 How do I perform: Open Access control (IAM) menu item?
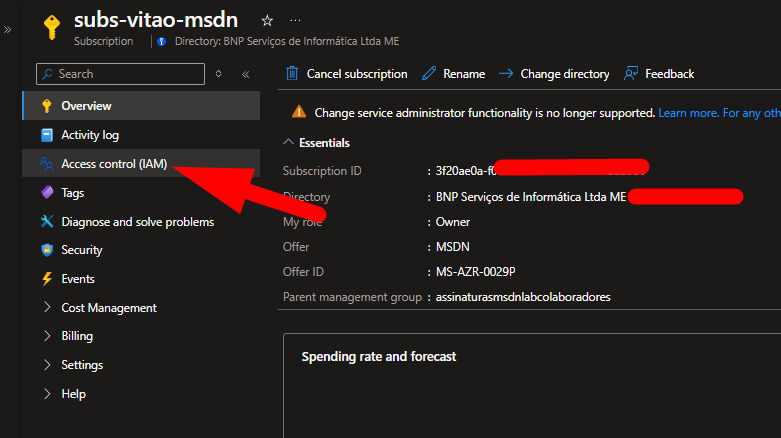[x=113, y=164]
